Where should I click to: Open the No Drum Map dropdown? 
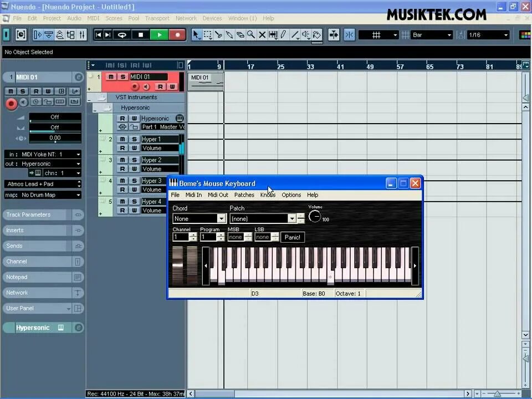(43, 195)
